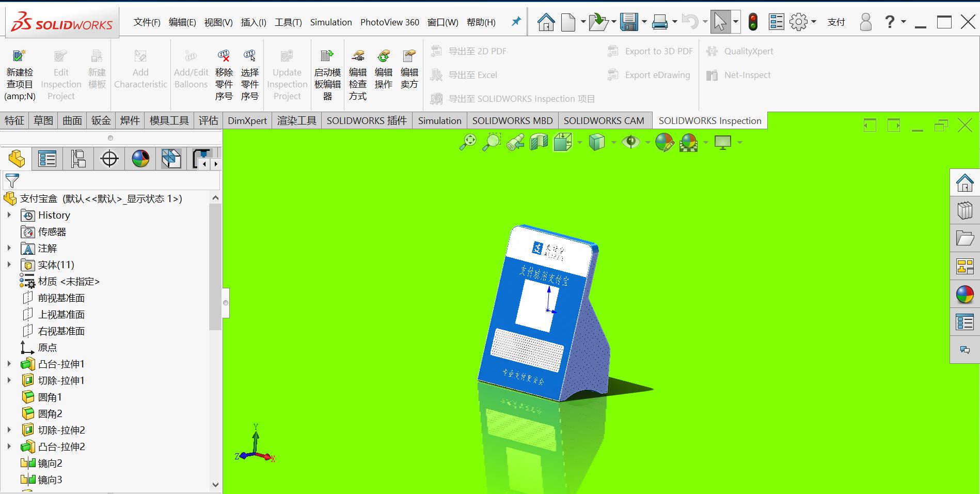Image resolution: width=980 pixels, height=494 pixels.
Task: Switch to the SOLIDWORKS MBD tab
Action: pos(512,120)
